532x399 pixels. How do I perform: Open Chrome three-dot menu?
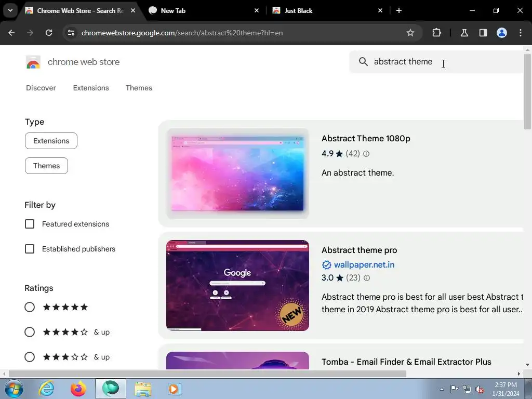click(x=521, y=33)
